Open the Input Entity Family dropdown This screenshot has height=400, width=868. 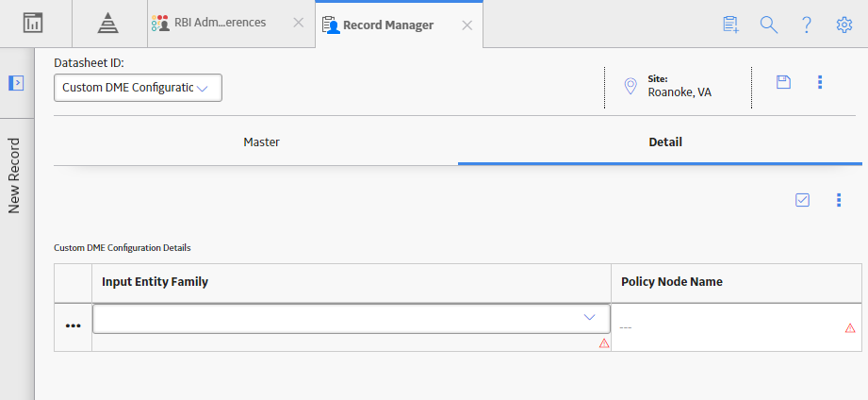[x=351, y=319]
